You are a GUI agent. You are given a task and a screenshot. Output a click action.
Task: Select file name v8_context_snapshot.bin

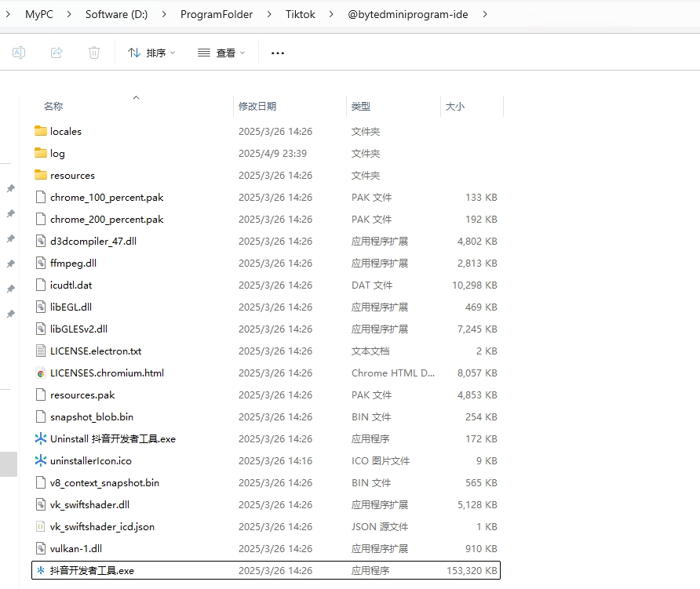[104, 482]
